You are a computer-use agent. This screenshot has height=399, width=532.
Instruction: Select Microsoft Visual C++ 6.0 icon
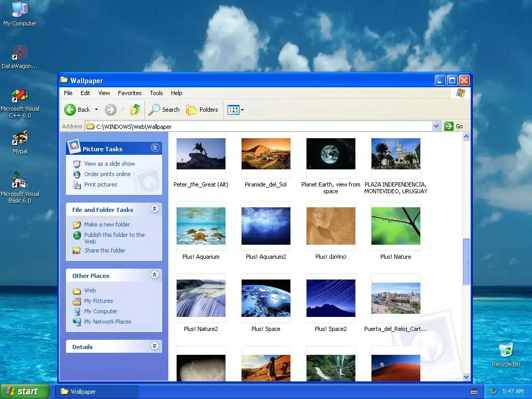(x=20, y=104)
